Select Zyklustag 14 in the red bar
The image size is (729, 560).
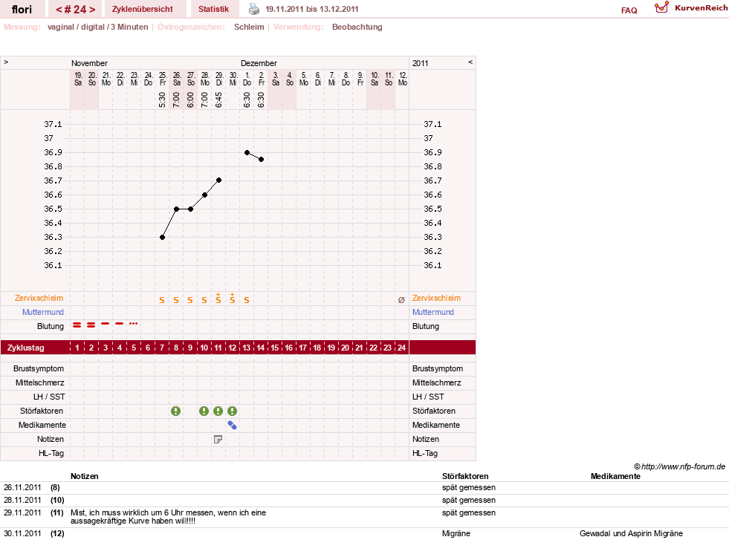tap(260, 348)
